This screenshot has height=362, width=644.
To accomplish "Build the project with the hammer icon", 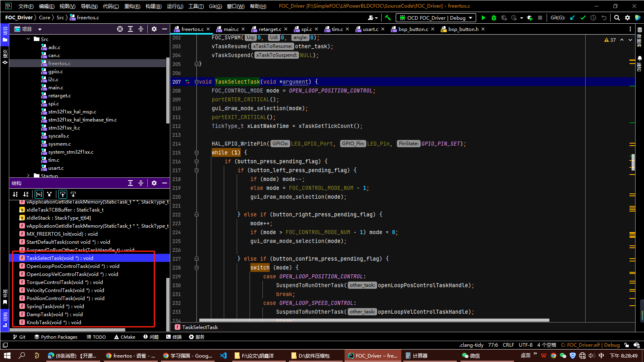I will (x=388, y=18).
